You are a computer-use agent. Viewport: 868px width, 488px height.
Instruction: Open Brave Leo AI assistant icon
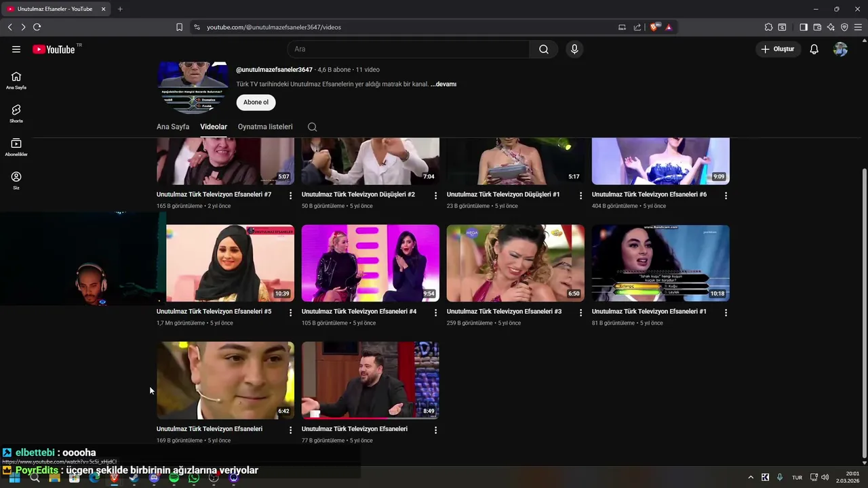pyautogui.click(x=831, y=27)
